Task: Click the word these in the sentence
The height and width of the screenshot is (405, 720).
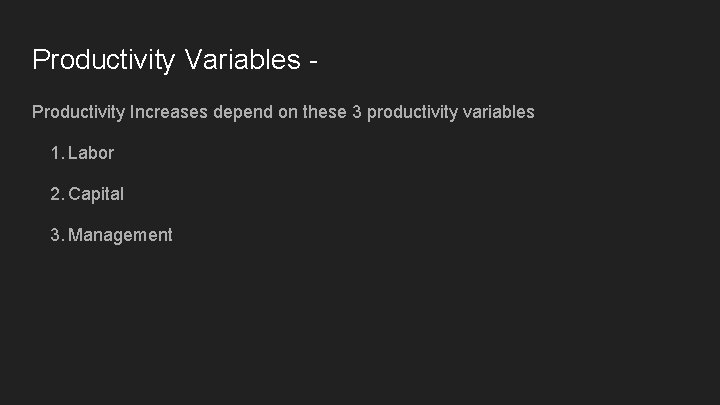Action: click(x=324, y=112)
